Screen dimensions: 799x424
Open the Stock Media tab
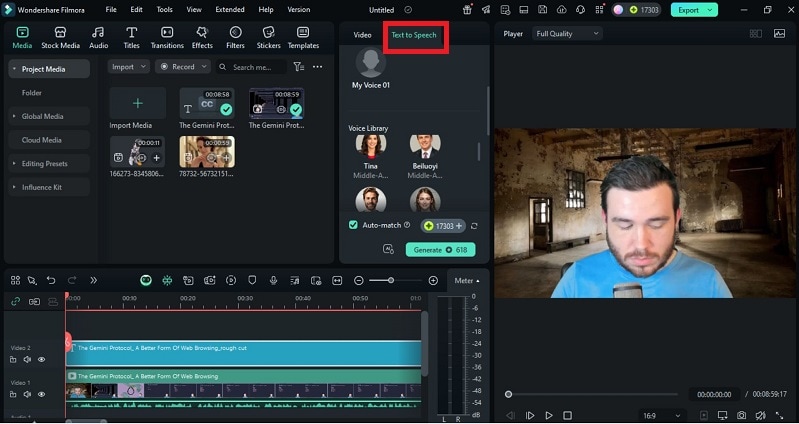click(x=60, y=38)
